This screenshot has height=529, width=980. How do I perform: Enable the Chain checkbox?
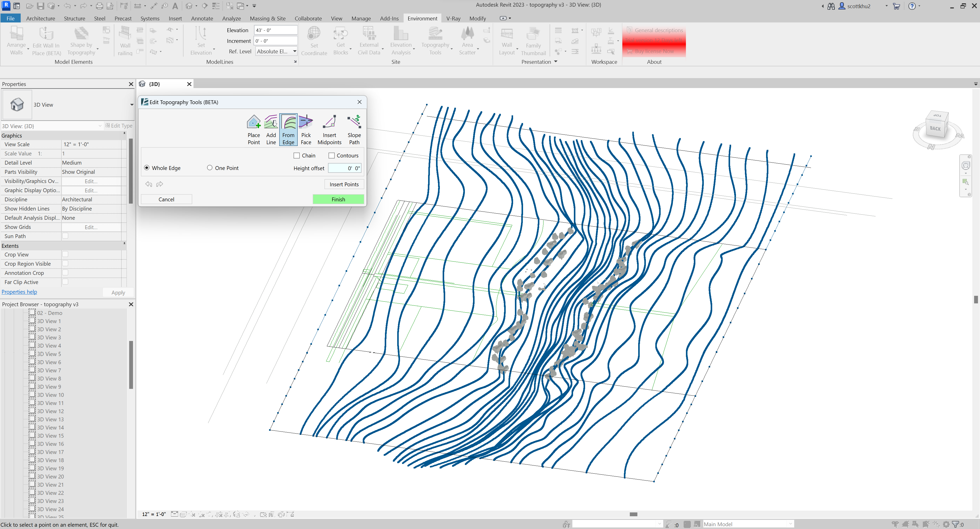click(297, 156)
